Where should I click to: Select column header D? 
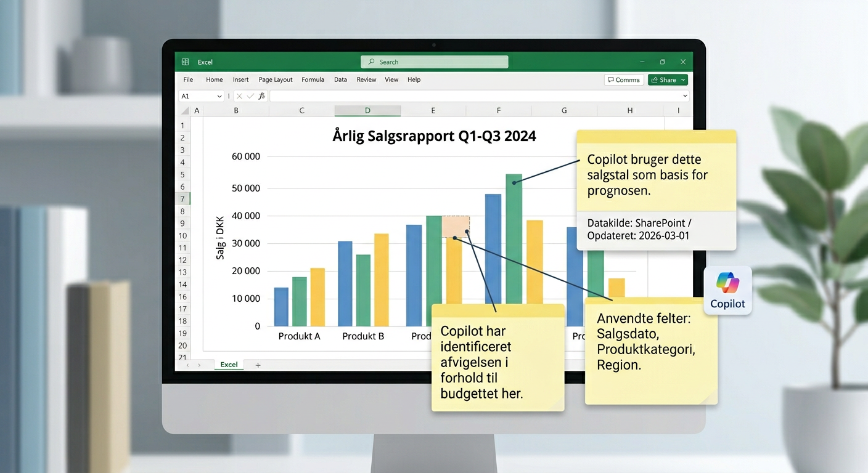[x=367, y=110]
